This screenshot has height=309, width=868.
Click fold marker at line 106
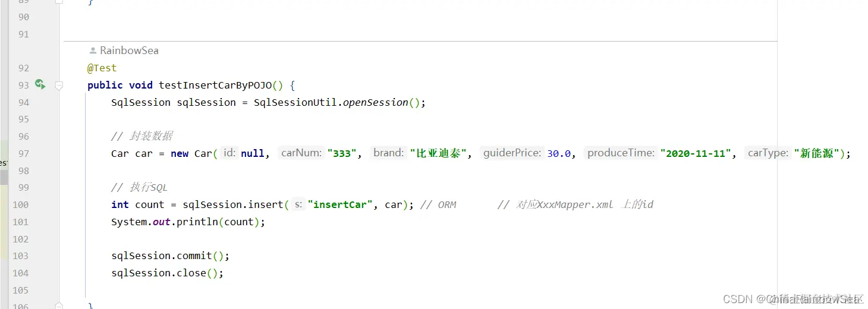pos(59,305)
